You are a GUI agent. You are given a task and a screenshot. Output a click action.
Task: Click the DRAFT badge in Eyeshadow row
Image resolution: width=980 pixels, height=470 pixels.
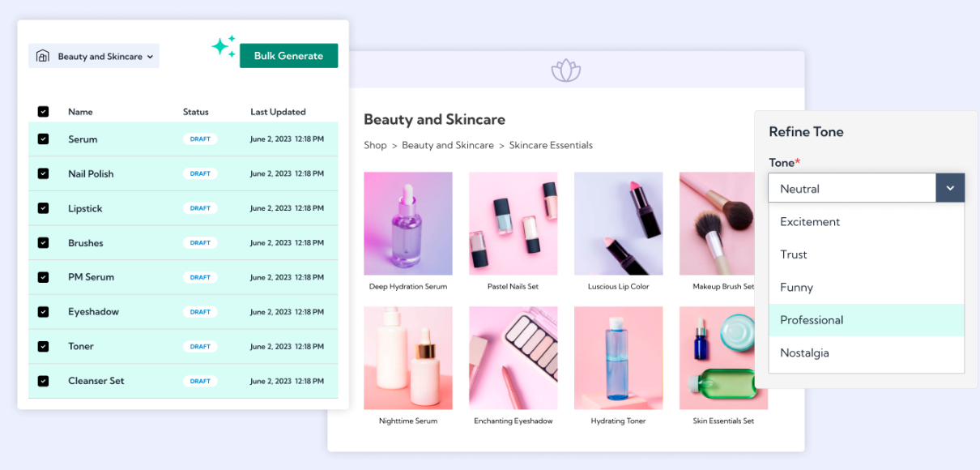pyautogui.click(x=200, y=312)
